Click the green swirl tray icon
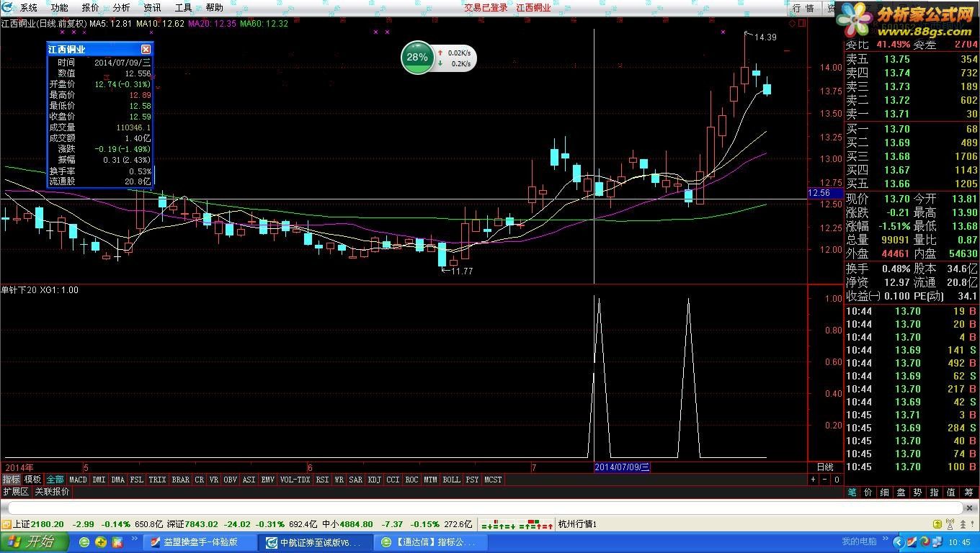980x553 pixels. [925, 541]
